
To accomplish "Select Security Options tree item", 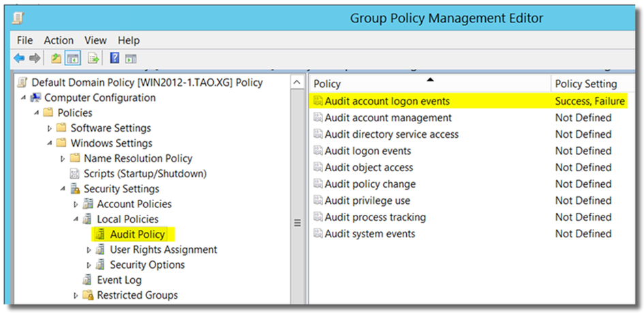I will [147, 265].
